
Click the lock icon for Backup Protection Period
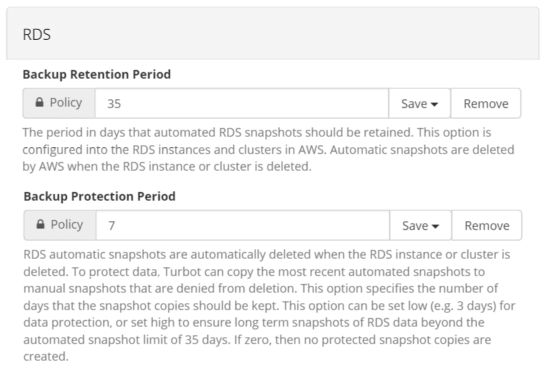pos(40,224)
